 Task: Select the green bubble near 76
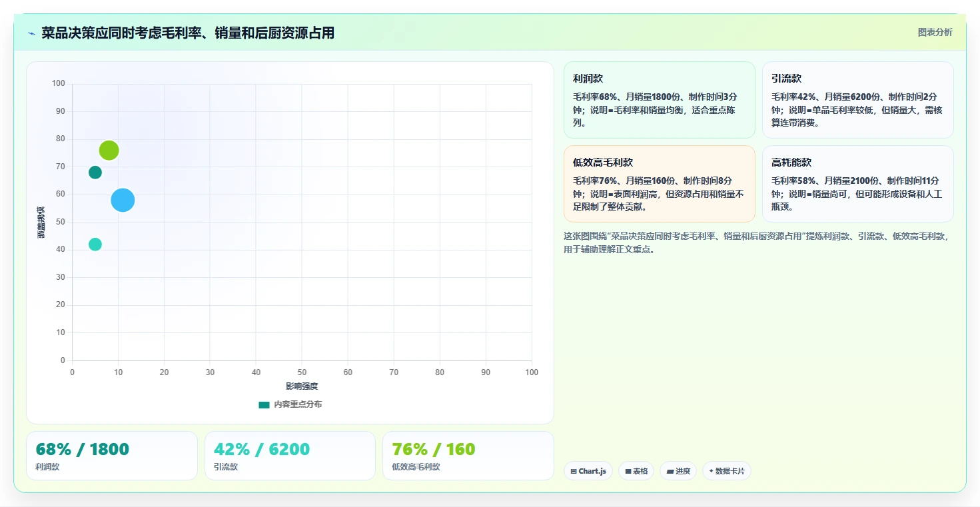(109, 151)
